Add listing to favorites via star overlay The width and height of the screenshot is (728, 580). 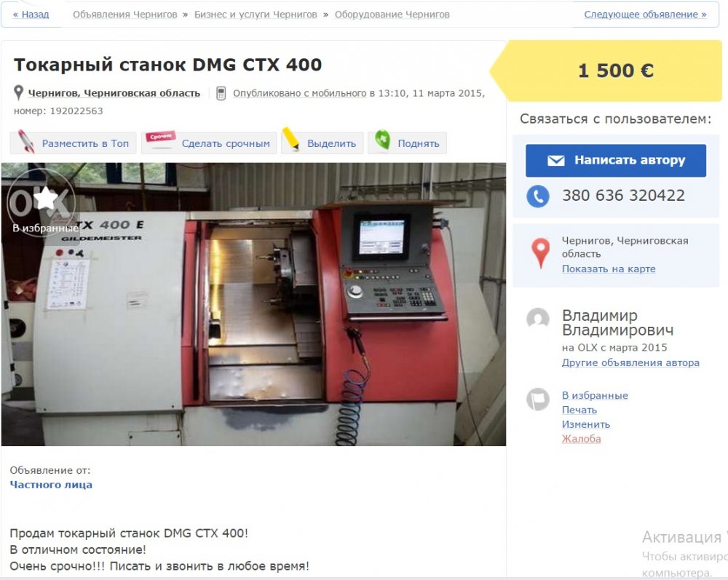(45, 199)
